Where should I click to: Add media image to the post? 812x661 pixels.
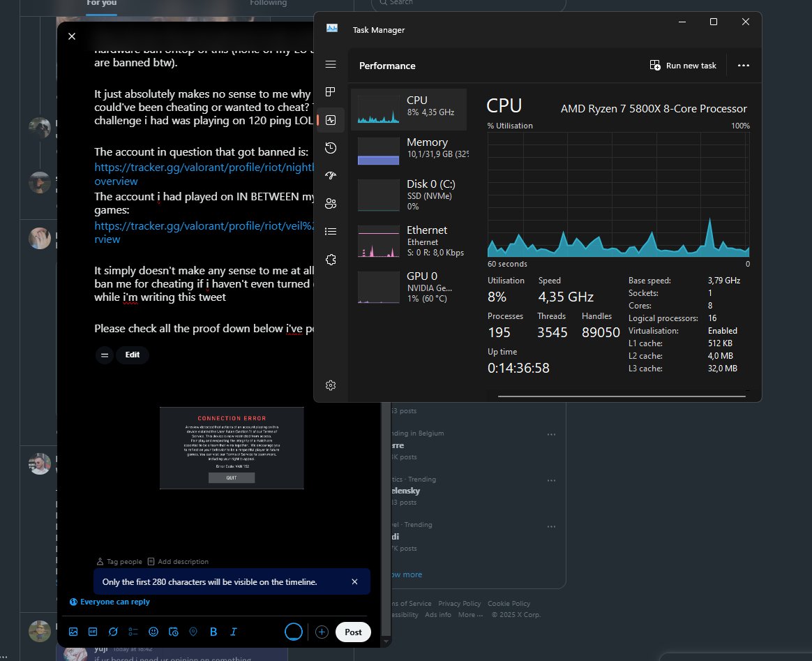pos(73,632)
